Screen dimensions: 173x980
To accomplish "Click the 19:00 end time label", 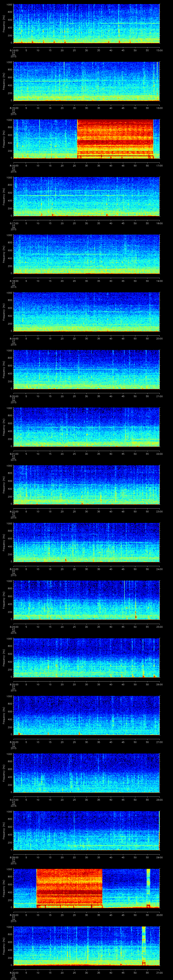I will 159,280.
